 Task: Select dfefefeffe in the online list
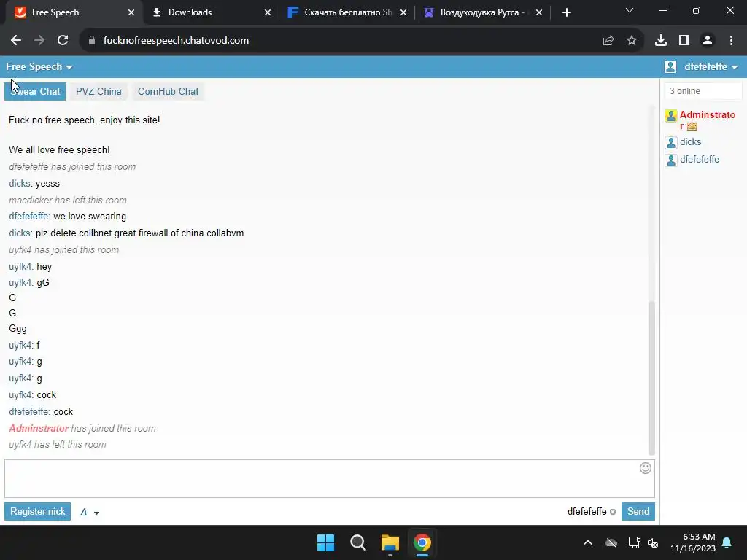[x=700, y=160]
